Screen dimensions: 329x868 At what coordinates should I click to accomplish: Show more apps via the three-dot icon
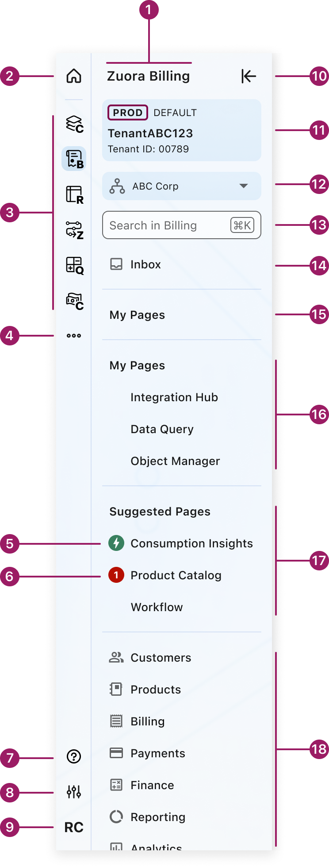coord(74,336)
